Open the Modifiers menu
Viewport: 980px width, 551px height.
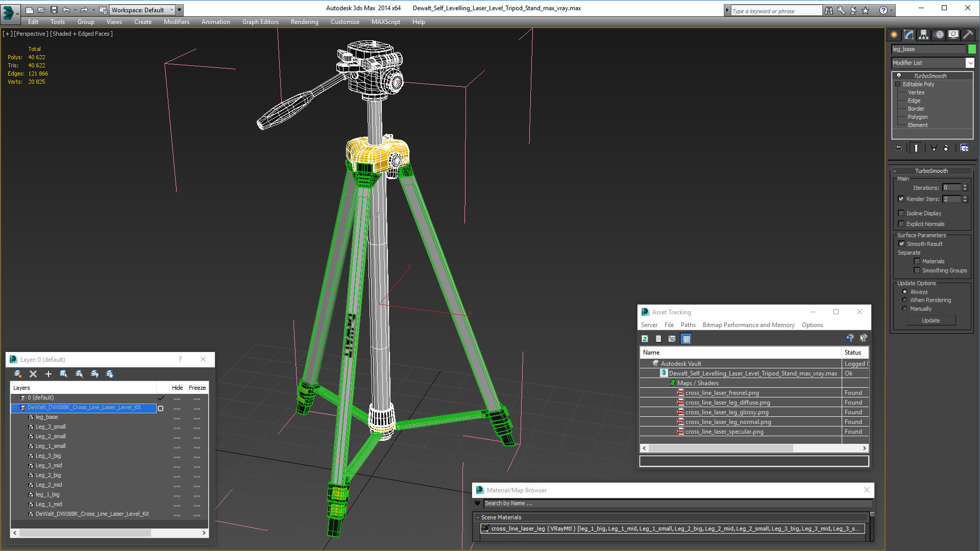tap(177, 22)
